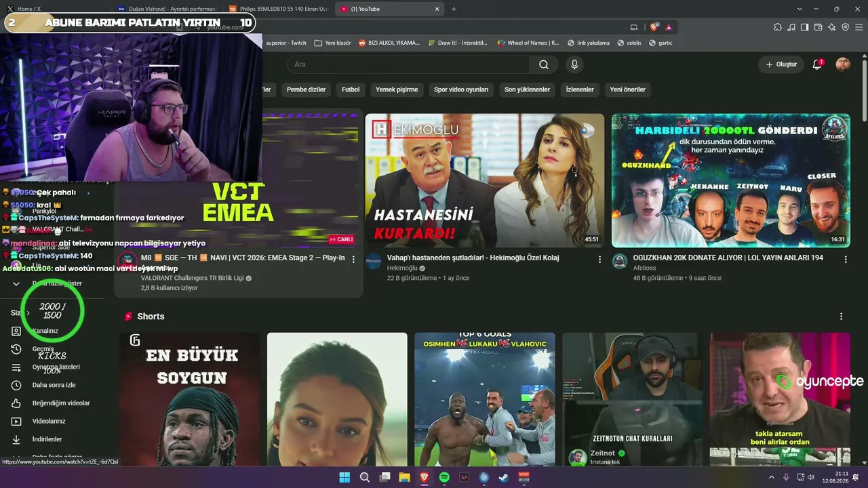Open the browser extensions puzzle icon
The image size is (868, 488).
coord(778,27)
